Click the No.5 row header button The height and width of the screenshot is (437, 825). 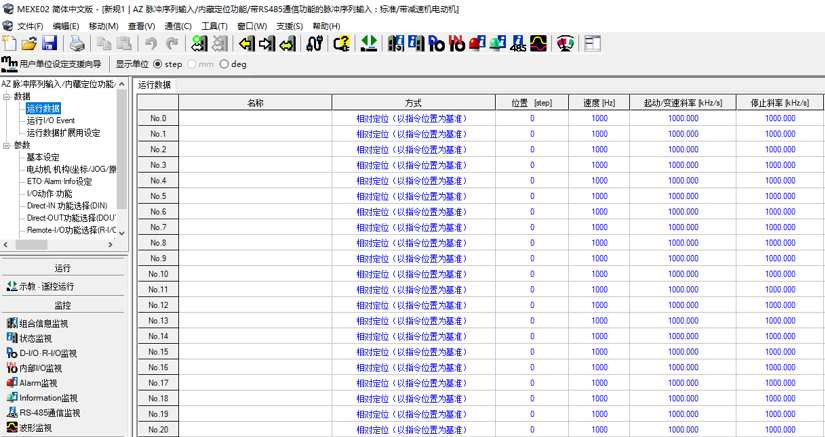[x=157, y=196]
